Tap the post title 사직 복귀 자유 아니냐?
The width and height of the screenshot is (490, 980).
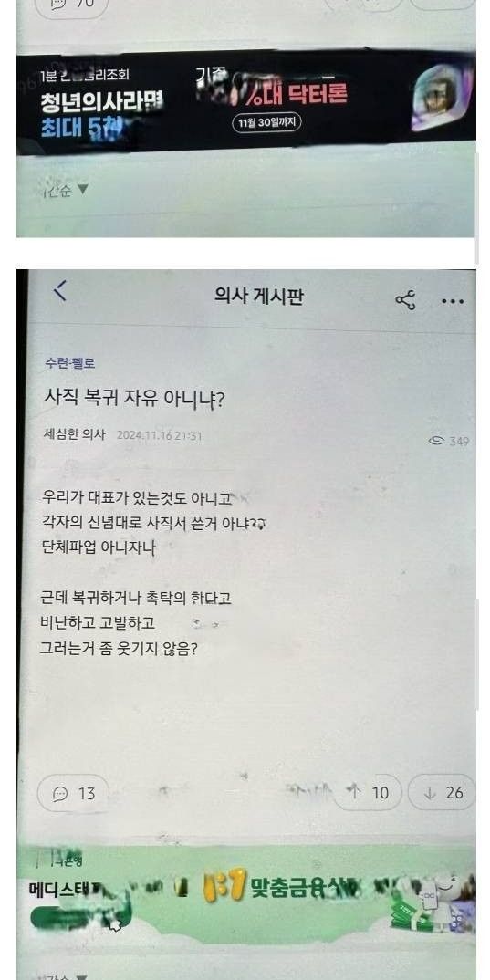134,398
